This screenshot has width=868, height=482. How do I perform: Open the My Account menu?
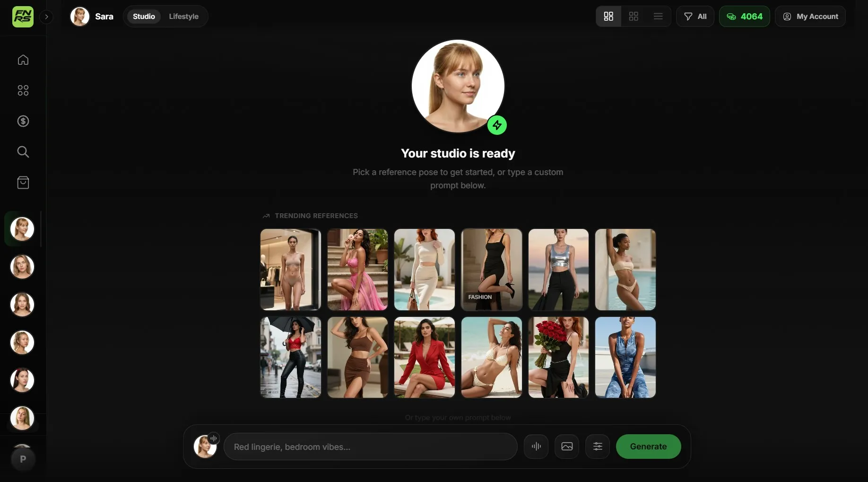pyautogui.click(x=810, y=17)
